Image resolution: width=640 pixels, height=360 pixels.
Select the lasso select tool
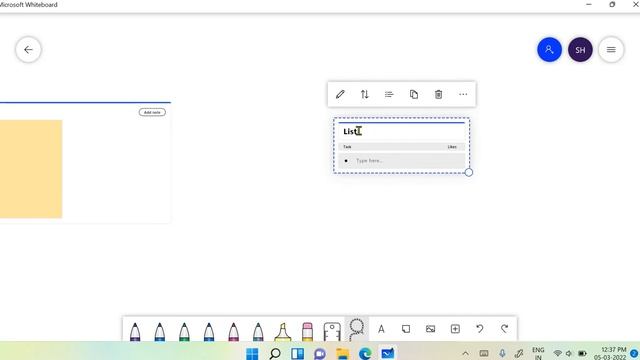[356, 329]
